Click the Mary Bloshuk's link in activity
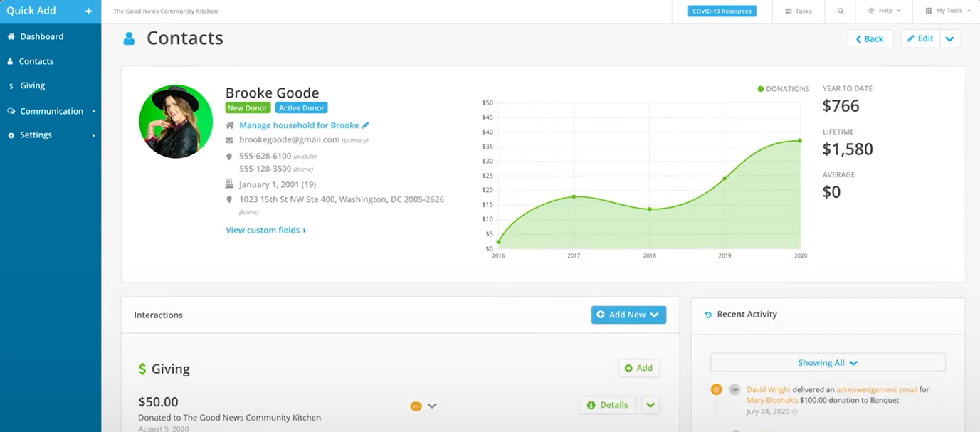This screenshot has height=432, width=980. [771, 400]
